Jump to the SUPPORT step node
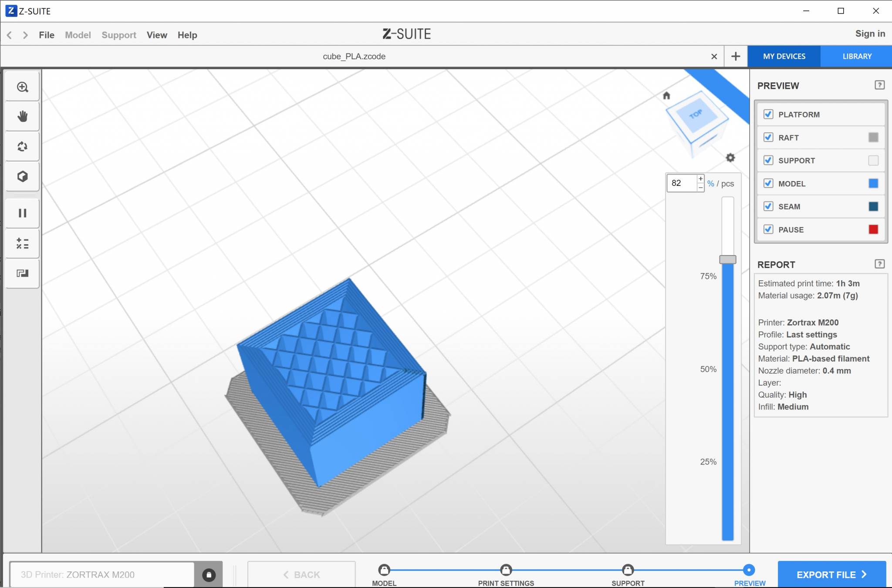 [628, 570]
